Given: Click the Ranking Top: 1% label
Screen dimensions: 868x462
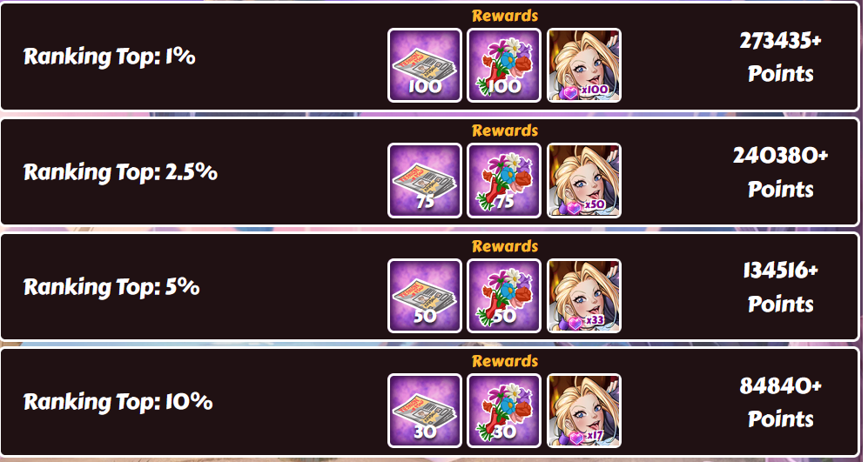Looking at the screenshot, I should click(110, 57).
